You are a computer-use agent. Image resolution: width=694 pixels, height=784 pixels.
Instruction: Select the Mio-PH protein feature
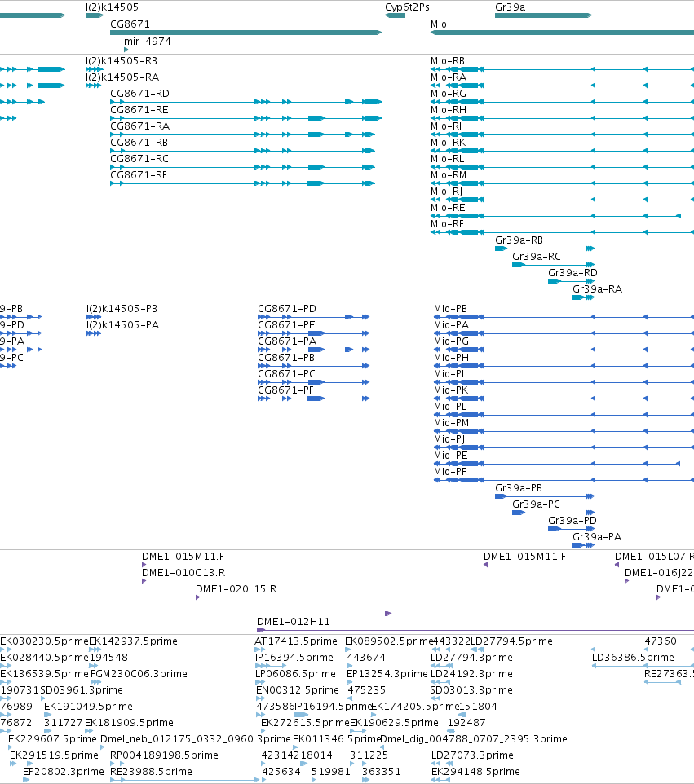click(x=564, y=366)
